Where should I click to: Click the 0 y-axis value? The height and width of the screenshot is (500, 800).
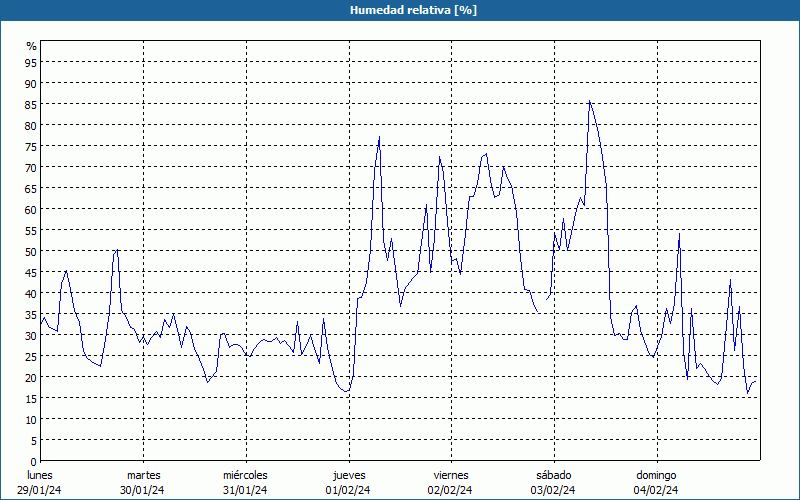point(34,461)
